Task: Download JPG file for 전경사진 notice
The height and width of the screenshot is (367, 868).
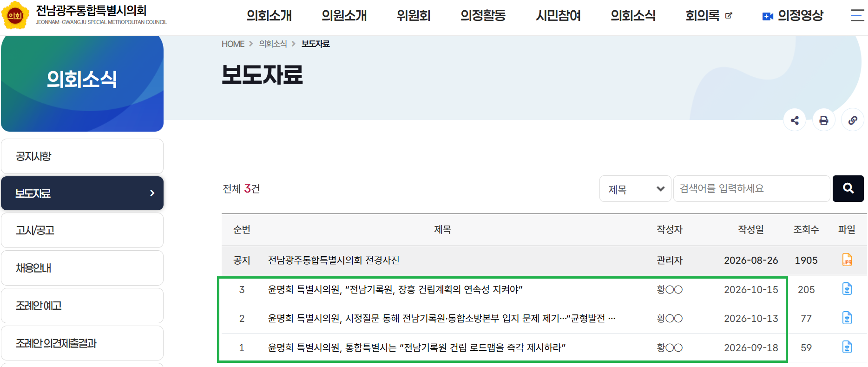Action: [x=847, y=260]
